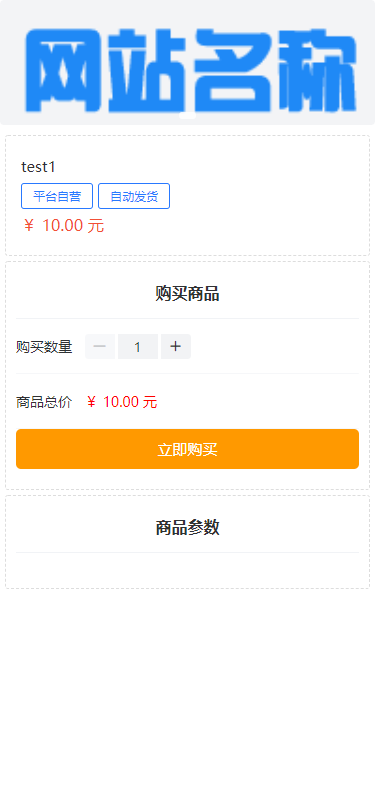Select the 自动发货 tag

[x=134, y=196]
